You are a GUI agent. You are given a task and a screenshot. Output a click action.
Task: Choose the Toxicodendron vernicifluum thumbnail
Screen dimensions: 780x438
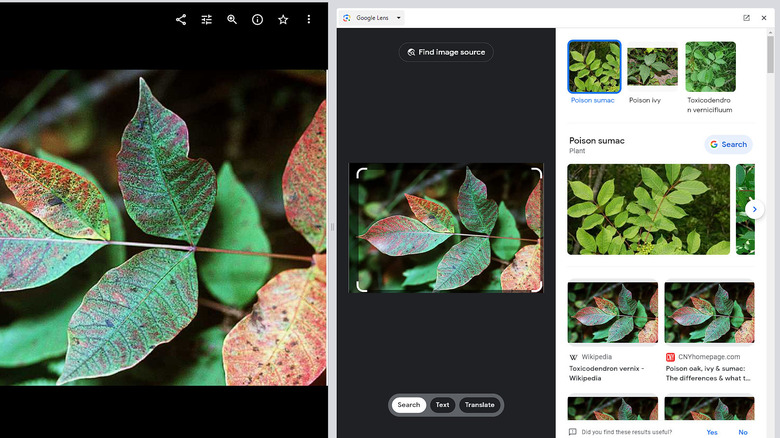click(x=710, y=67)
